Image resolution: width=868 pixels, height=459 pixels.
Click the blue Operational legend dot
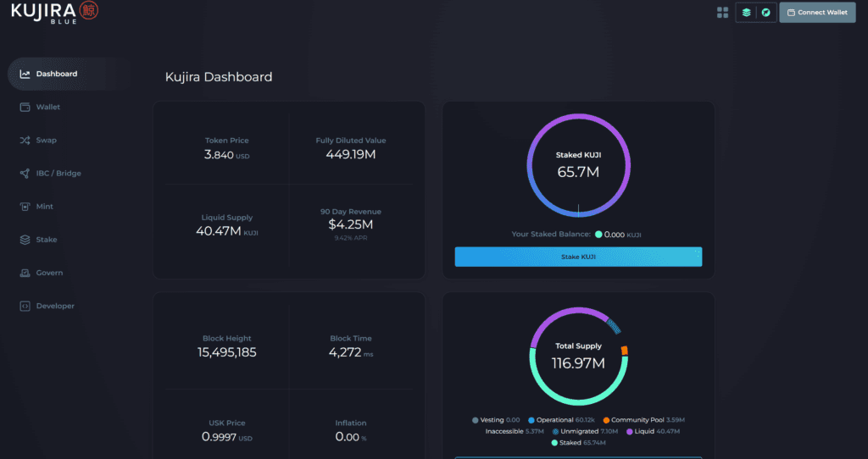coord(531,420)
